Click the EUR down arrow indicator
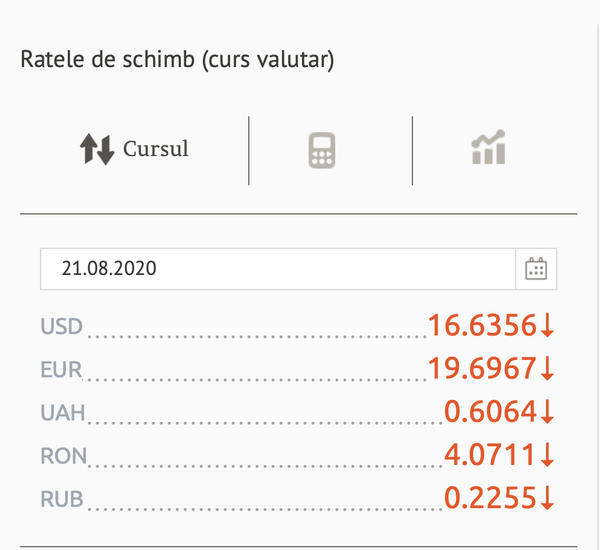The width and height of the screenshot is (600, 550). point(548,368)
